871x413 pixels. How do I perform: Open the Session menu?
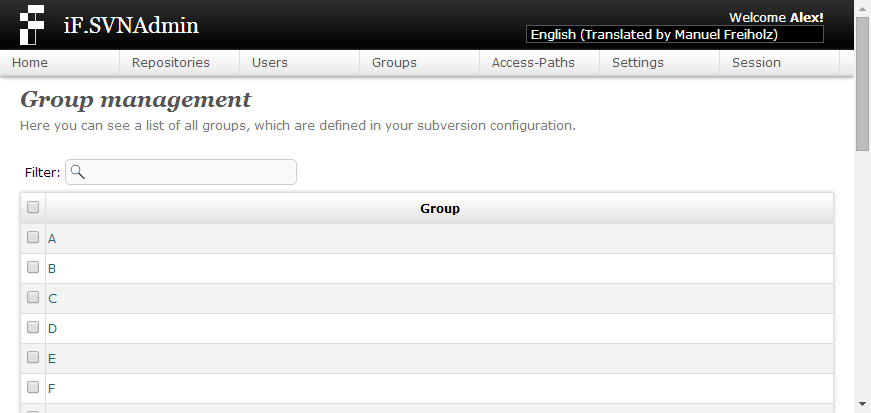(779, 63)
